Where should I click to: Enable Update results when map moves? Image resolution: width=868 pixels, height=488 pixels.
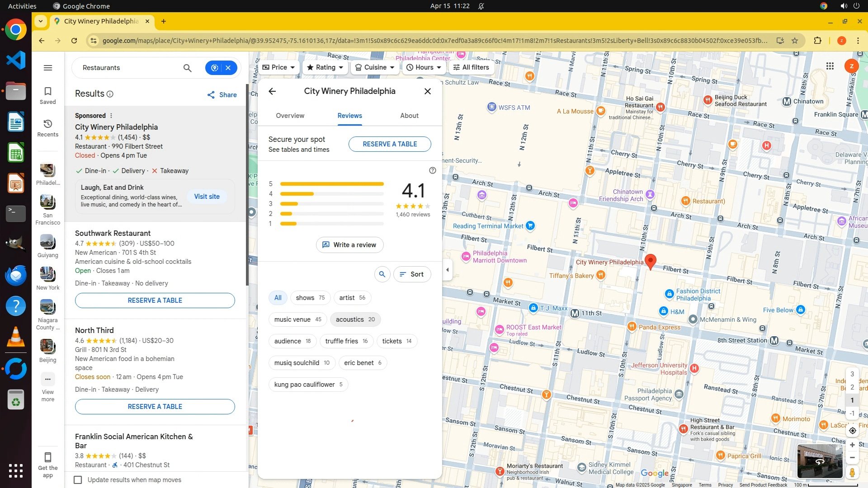coord(78,480)
